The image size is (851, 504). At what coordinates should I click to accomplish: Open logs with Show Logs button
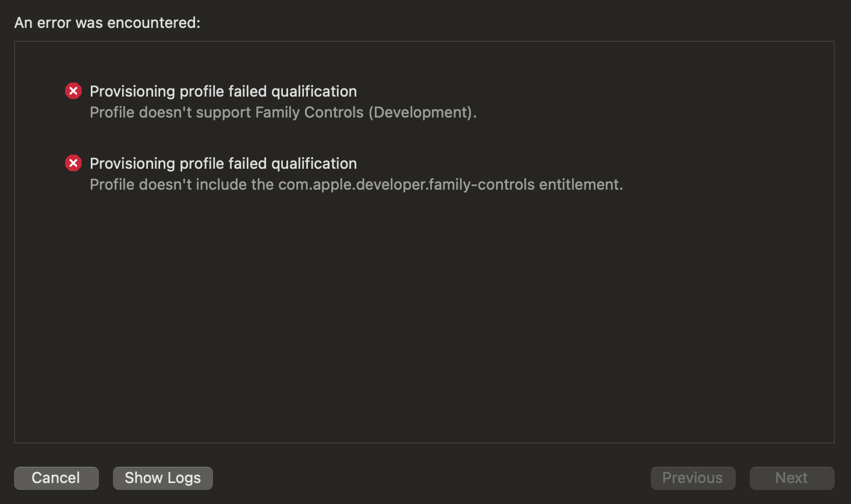[162, 478]
